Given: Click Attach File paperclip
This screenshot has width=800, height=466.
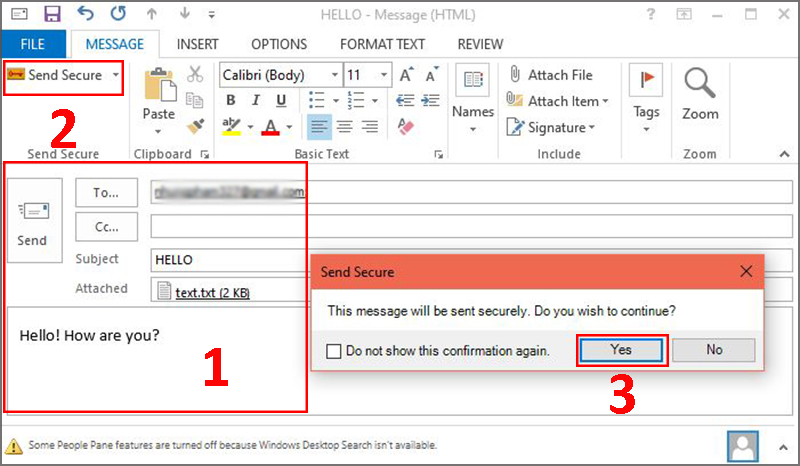Looking at the screenshot, I should click(x=551, y=75).
